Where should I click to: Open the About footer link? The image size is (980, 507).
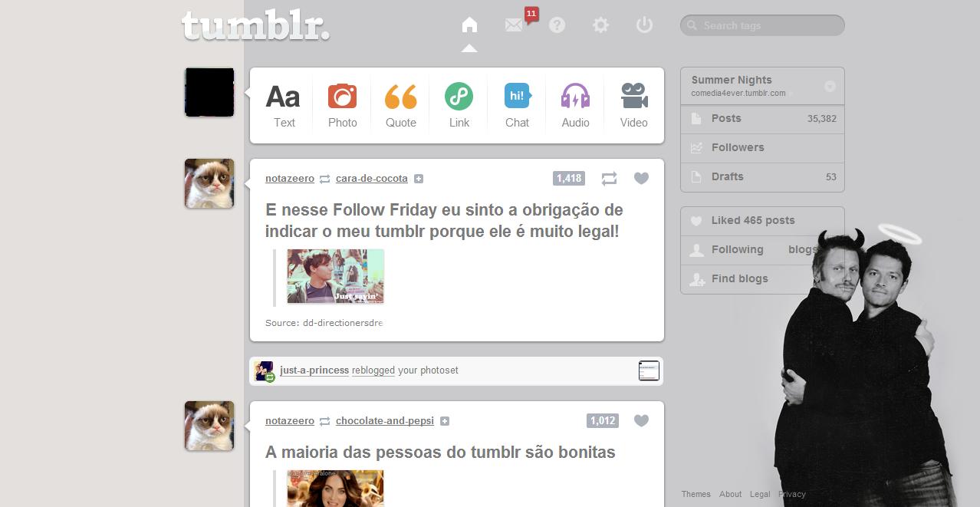pos(731,494)
